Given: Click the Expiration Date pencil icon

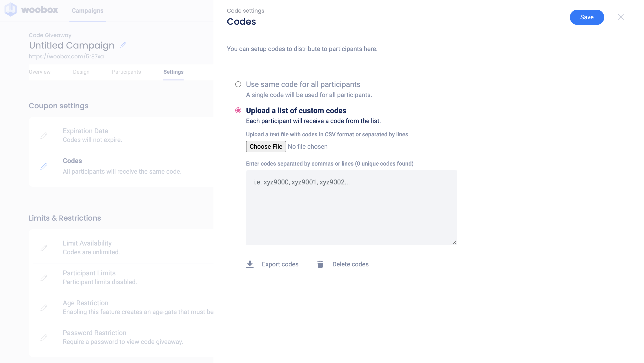Looking at the screenshot, I should coord(44,135).
